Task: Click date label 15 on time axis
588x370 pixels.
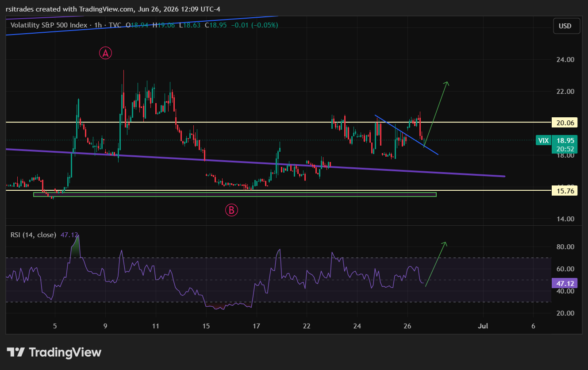Action: pos(206,326)
